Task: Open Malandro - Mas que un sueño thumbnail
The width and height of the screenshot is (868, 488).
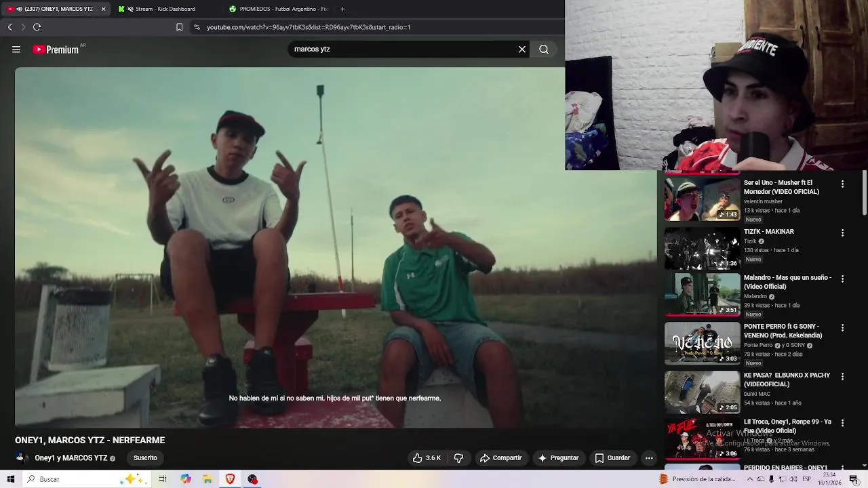Action: [x=702, y=294]
